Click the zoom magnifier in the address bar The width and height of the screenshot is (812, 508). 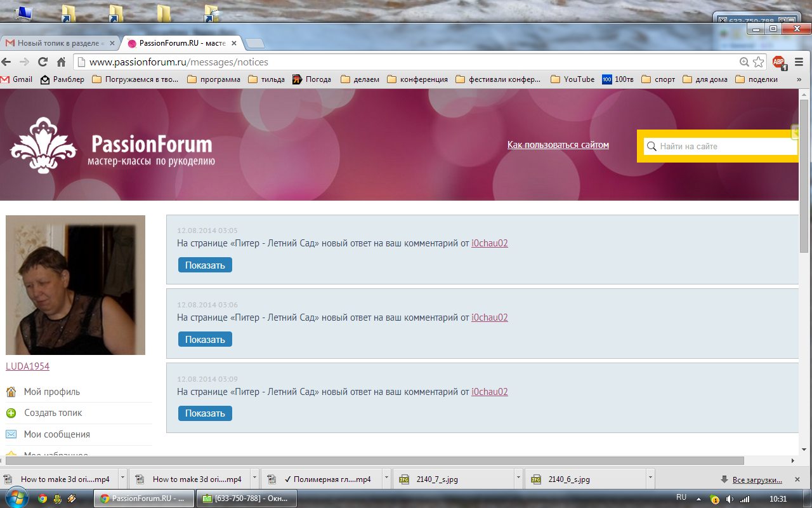pyautogui.click(x=745, y=62)
